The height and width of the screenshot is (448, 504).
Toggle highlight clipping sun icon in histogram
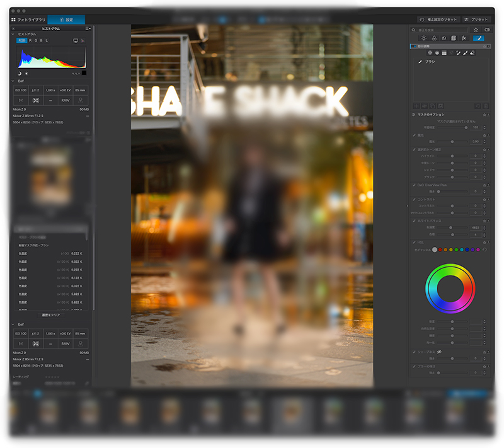point(26,74)
